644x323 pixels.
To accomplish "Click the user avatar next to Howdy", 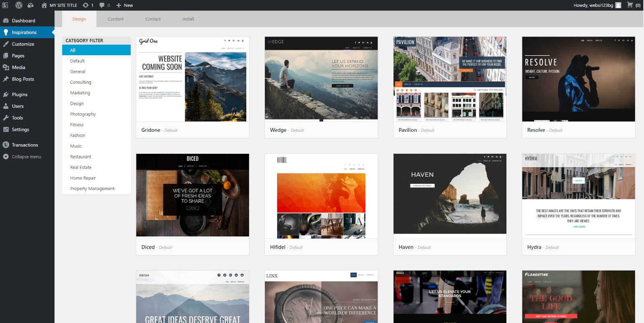I will click(x=618, y=5).
